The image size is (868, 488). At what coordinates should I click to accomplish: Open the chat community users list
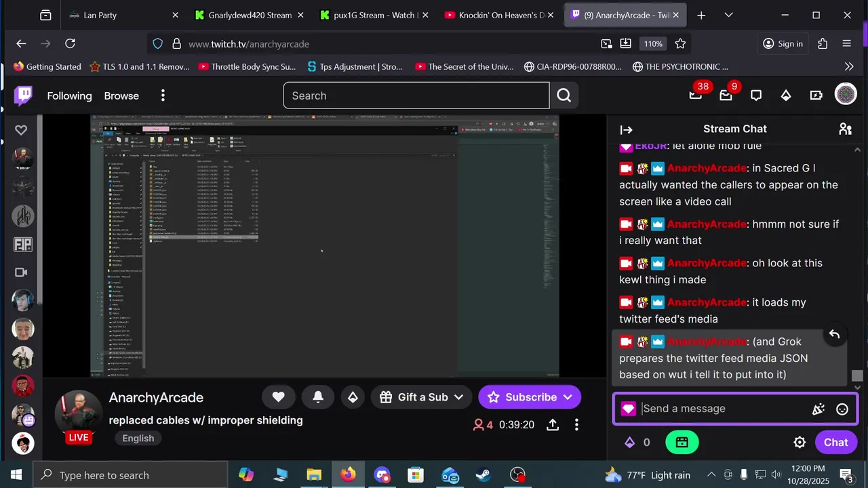pos(845,129)
